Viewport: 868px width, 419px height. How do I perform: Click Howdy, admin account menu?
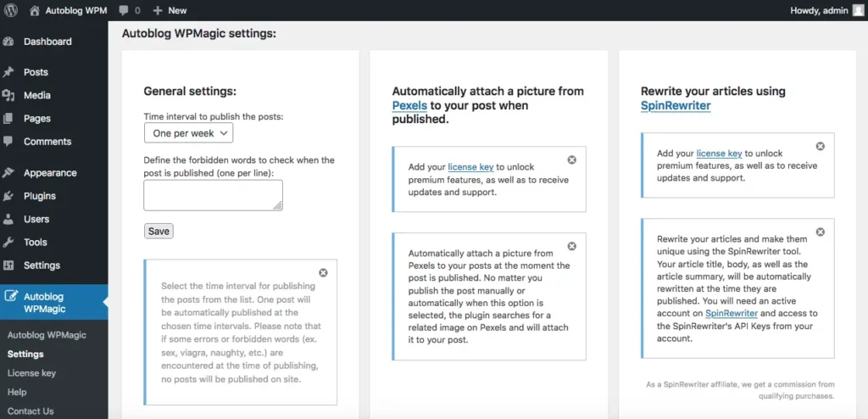(826, 10)
